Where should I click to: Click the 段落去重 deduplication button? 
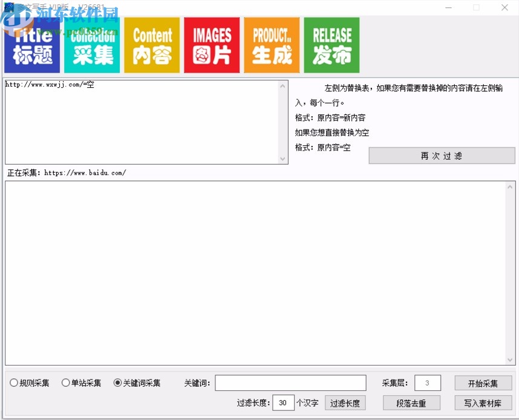pos(411,402)
